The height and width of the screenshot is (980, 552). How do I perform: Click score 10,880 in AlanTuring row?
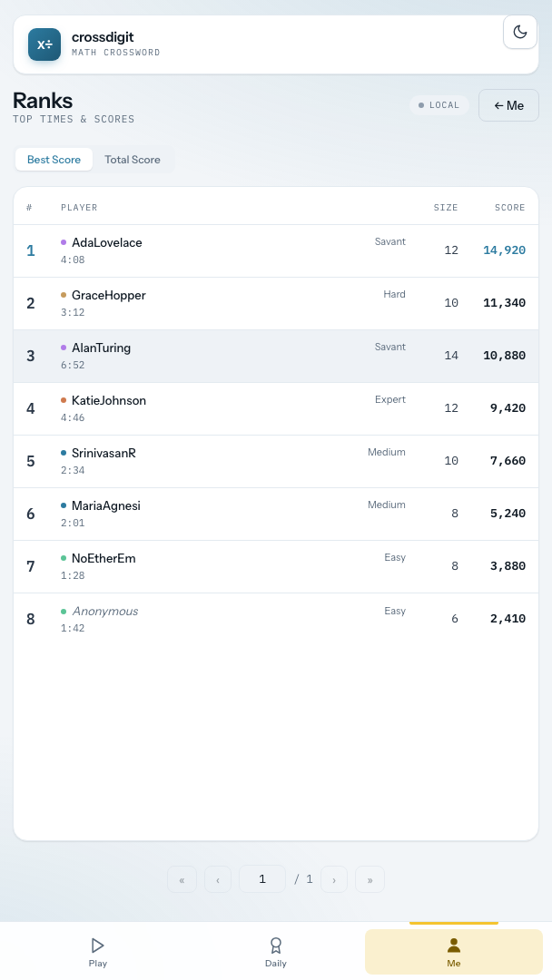point(505,355)
